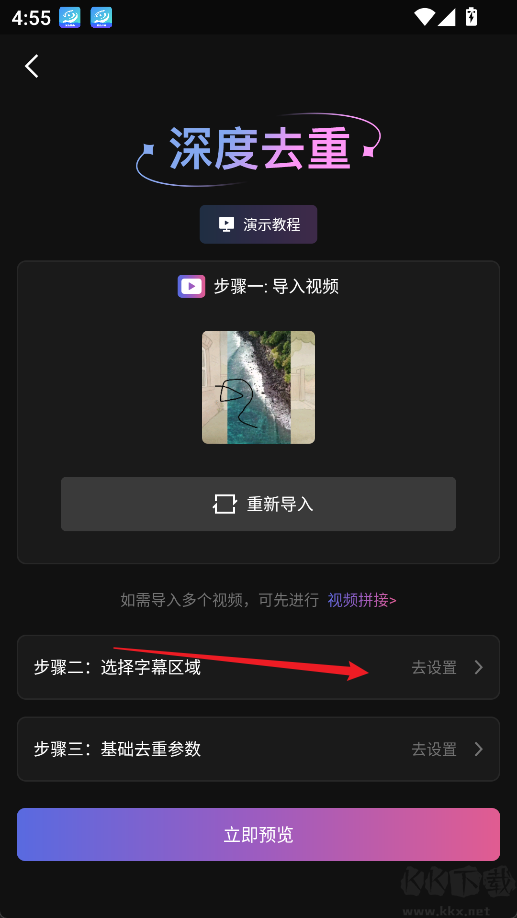517x918 pixels.
Task: Click the re-import loop arrows icon
Action: pos(224,504)
